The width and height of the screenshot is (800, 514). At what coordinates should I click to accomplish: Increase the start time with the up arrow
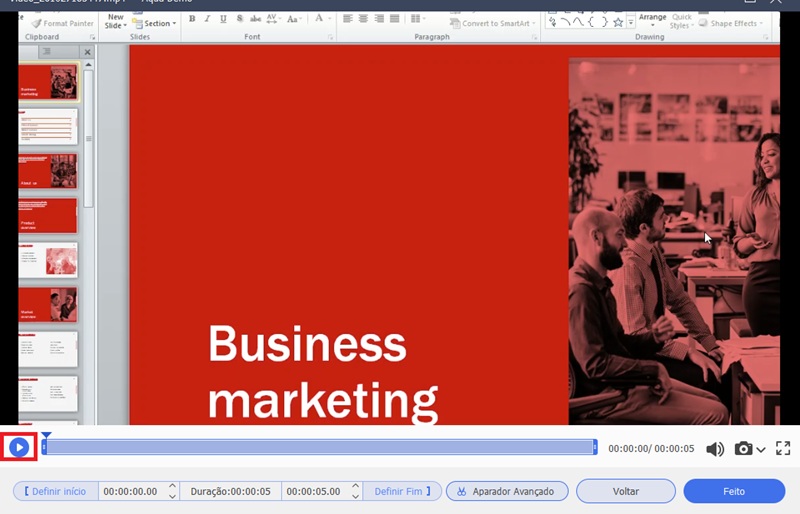tap(172, 486)
